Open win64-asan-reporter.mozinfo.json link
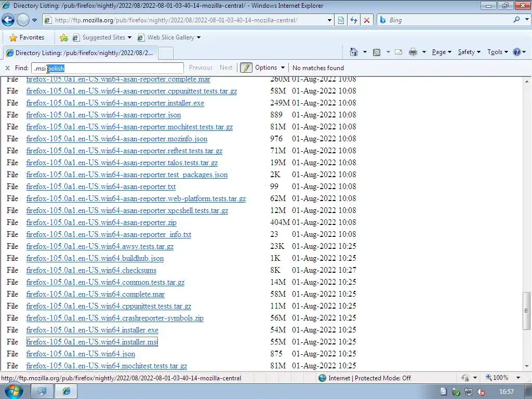This screenshot has width=532, height=399. click(x=117, y=139)
